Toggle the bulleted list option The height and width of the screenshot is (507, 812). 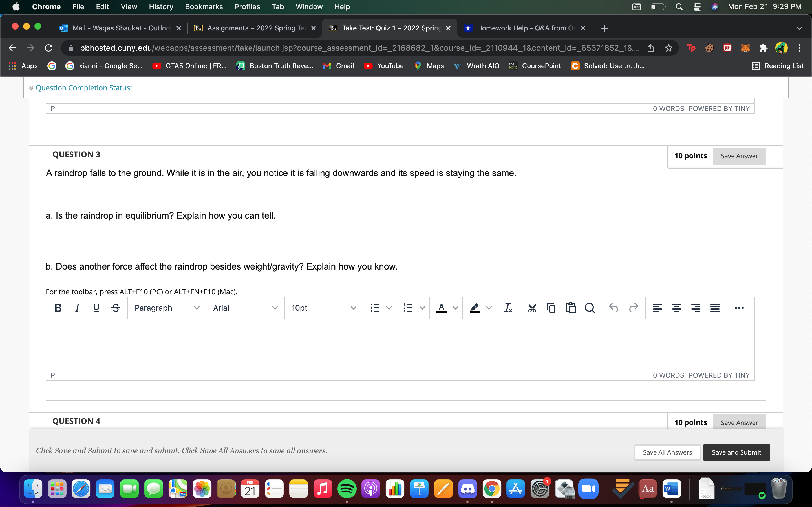(x=375, y=308)
